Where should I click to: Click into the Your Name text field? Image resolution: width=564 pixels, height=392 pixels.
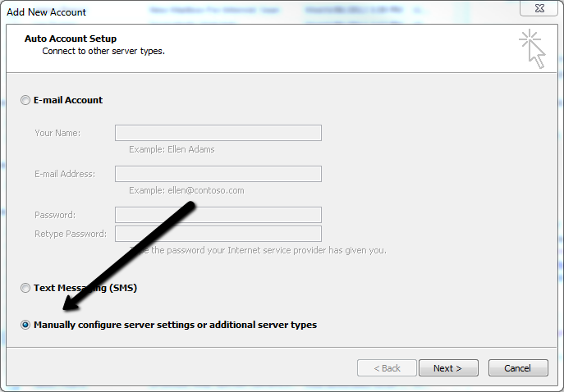(x=218, y=133)
